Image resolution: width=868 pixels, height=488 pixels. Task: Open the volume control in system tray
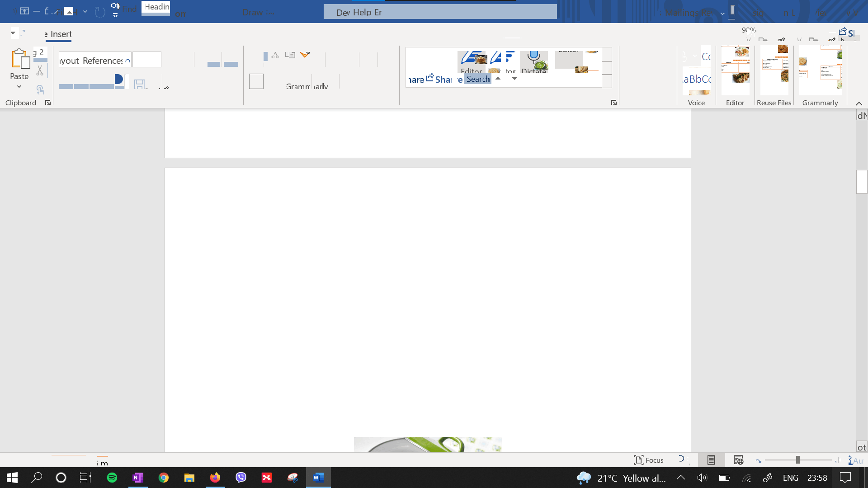tap(702, 478)
